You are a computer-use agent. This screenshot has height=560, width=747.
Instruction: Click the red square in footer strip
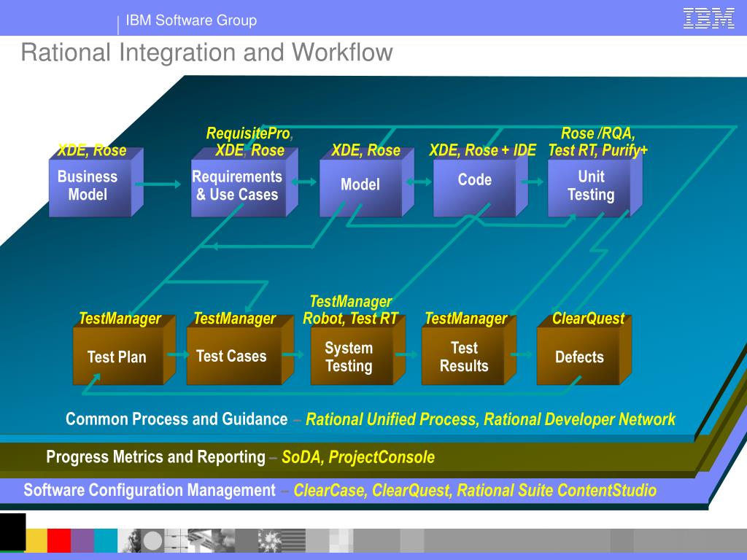click(x=59, y=540)
